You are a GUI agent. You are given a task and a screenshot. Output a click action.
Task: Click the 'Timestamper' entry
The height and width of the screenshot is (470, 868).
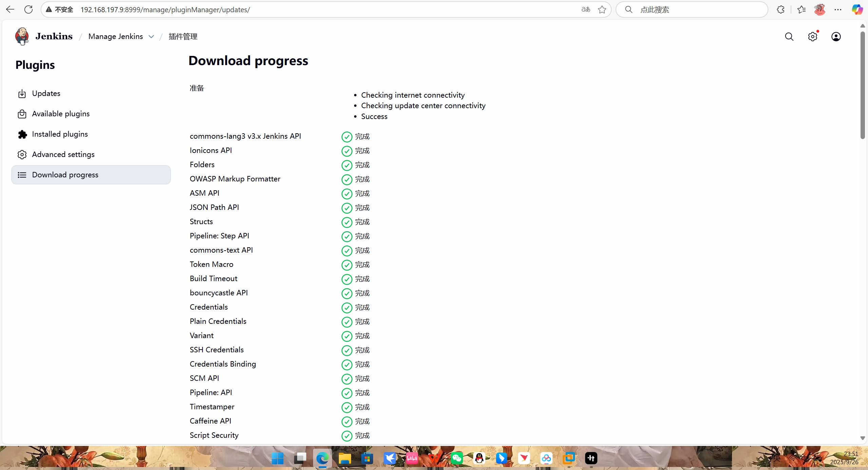(212, 407)
